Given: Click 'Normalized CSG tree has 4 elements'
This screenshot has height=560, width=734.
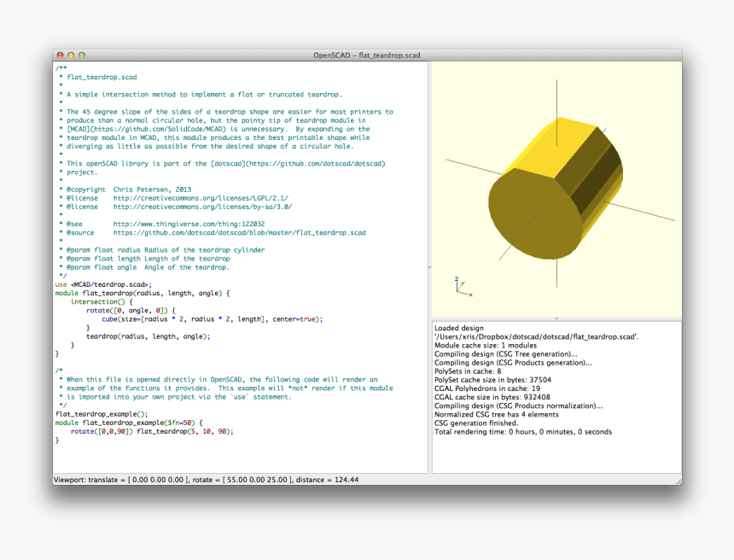Looking at the screenshot, I should tap(497, 414).
